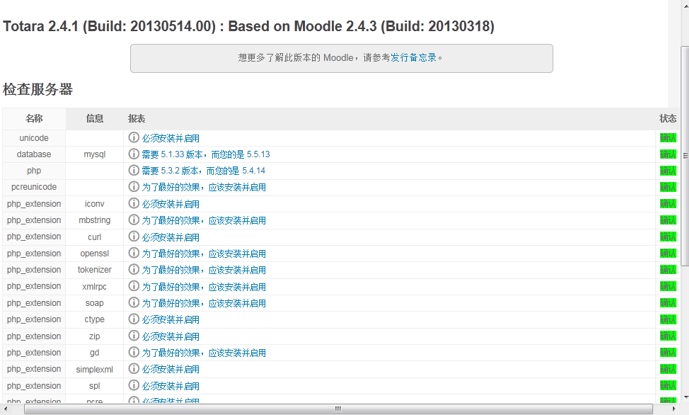Click the horizontal scrollbar thumb
689x415 pixels.
pos(338,409)
